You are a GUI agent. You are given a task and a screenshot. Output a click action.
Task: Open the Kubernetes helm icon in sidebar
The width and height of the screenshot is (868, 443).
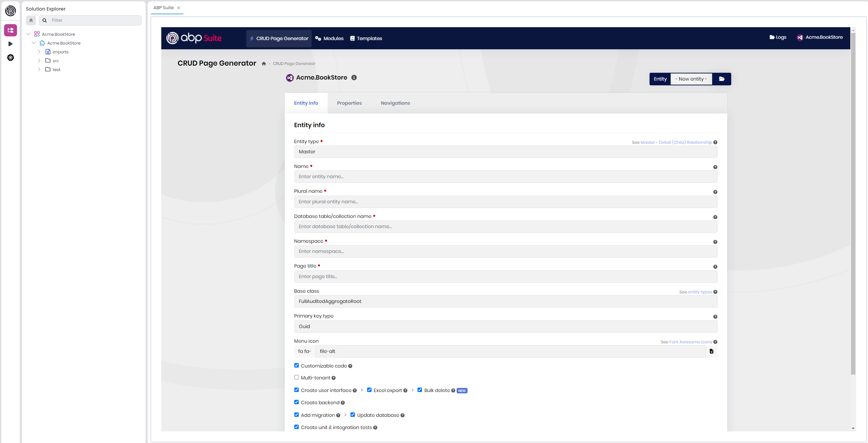click(x=11, y=57)
